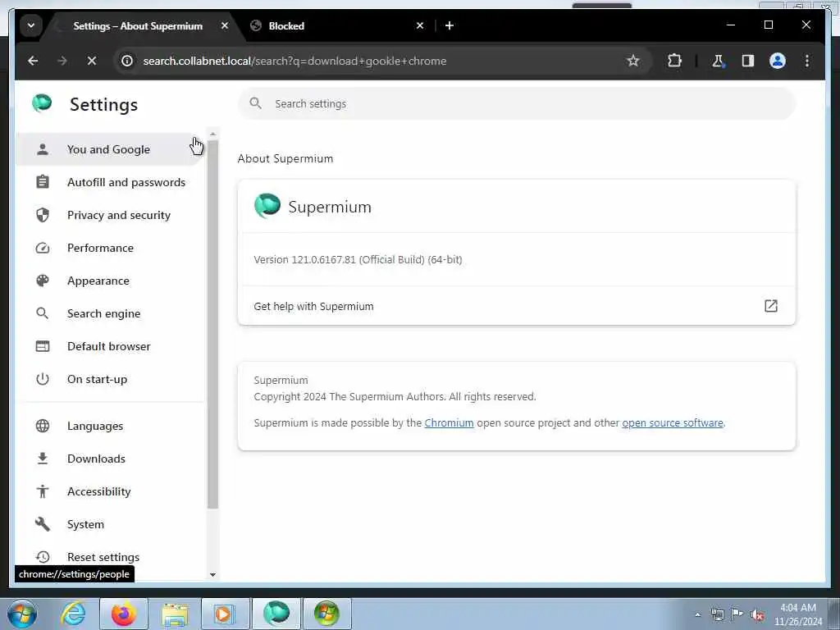Open Autofill and passwords settings
840x630 pixels.
click(112, 182)
